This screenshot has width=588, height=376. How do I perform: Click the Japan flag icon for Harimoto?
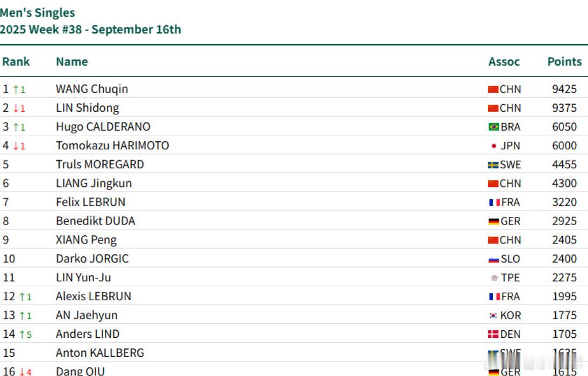(494, 146)
